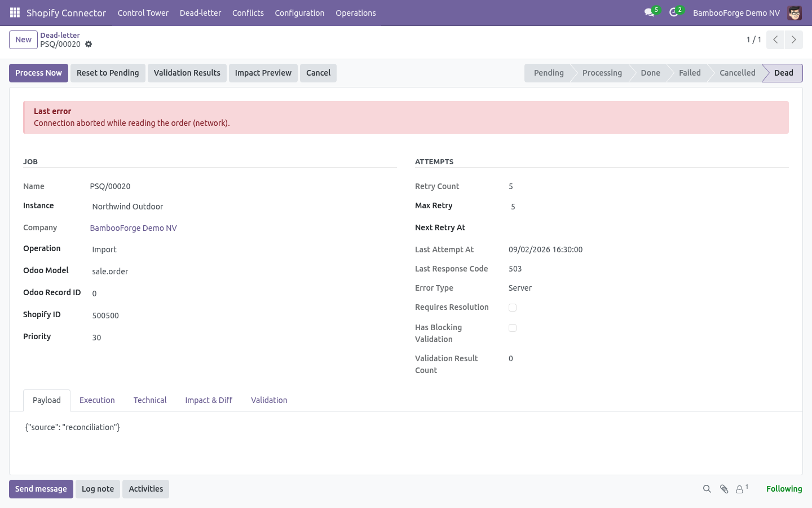Image resolution: width=812 pixels, height=508 pixels.
Task: Open the apps grid home menu
Action: tap(15, 12)
